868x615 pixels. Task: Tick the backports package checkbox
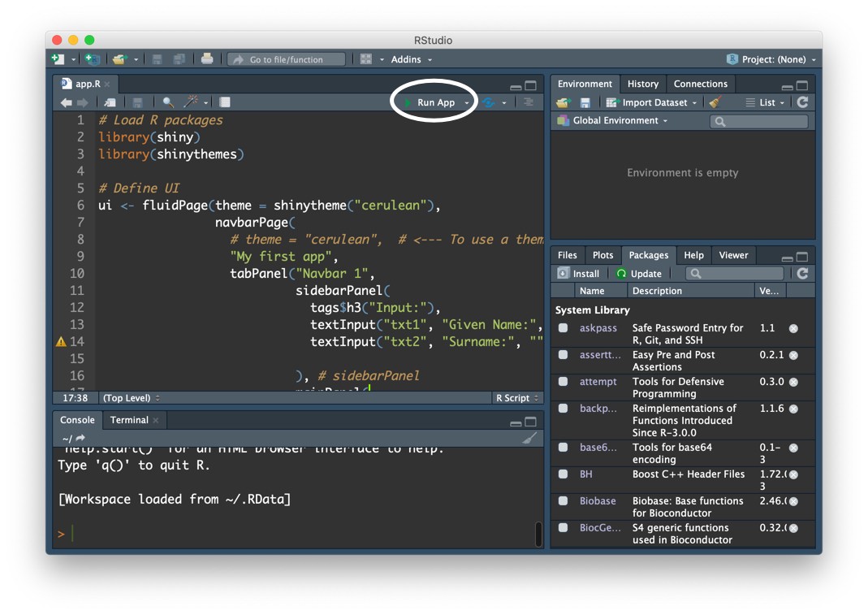tap(563, 409)
